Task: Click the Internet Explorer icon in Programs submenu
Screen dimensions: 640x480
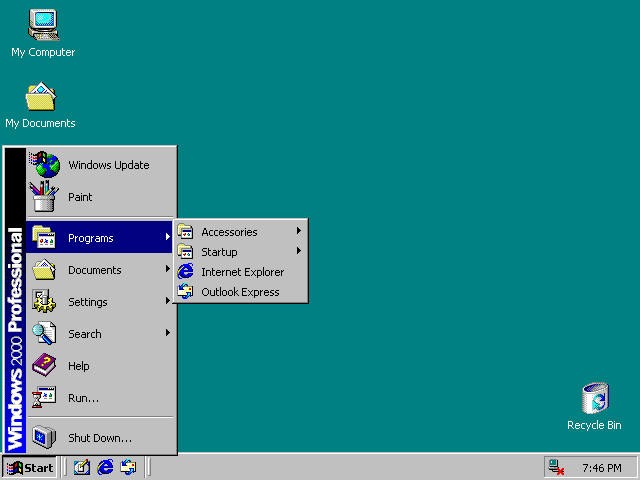Action: point(185,271)
